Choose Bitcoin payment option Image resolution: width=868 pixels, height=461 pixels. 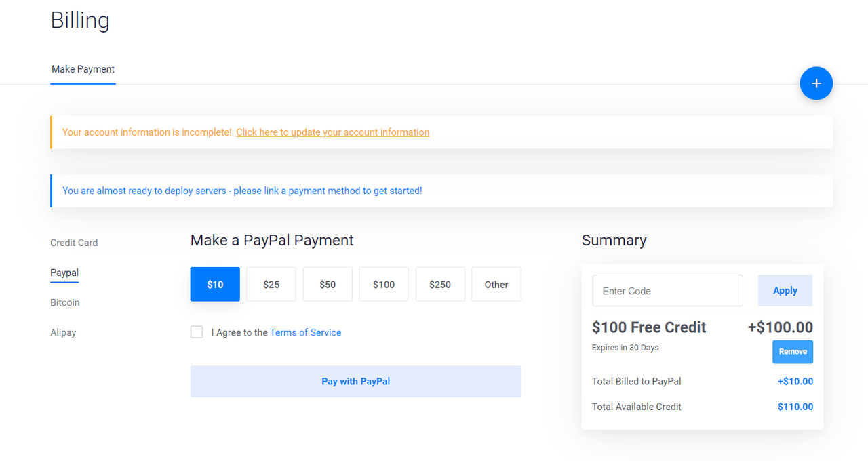pos(65,302)
